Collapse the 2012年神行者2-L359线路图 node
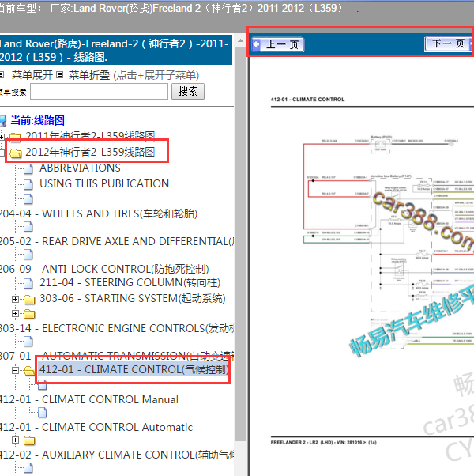Viewport: 474px width, 476px height. tap(2, 153)
